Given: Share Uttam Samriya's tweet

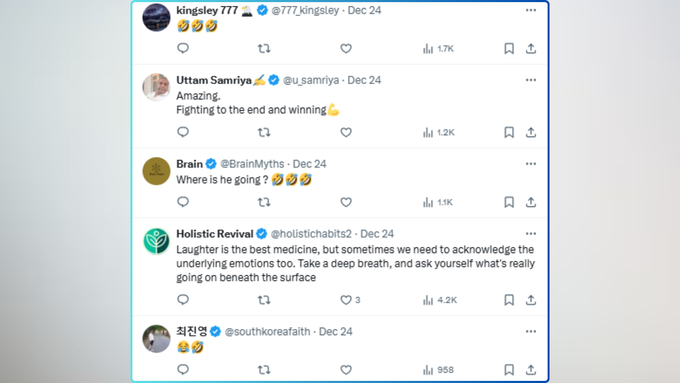Looking at the screenshot, I should tap(531, 132).
